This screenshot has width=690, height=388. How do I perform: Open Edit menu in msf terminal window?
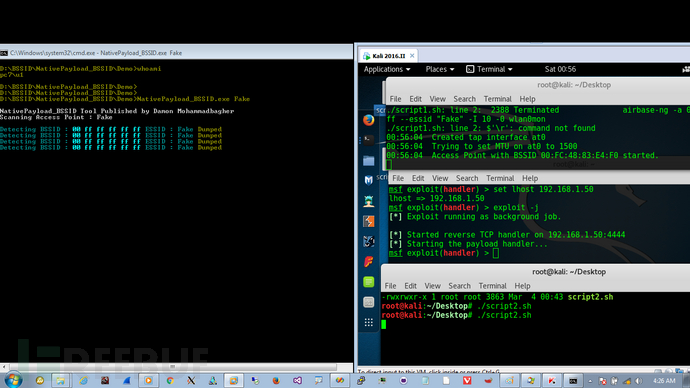(418, 178)
